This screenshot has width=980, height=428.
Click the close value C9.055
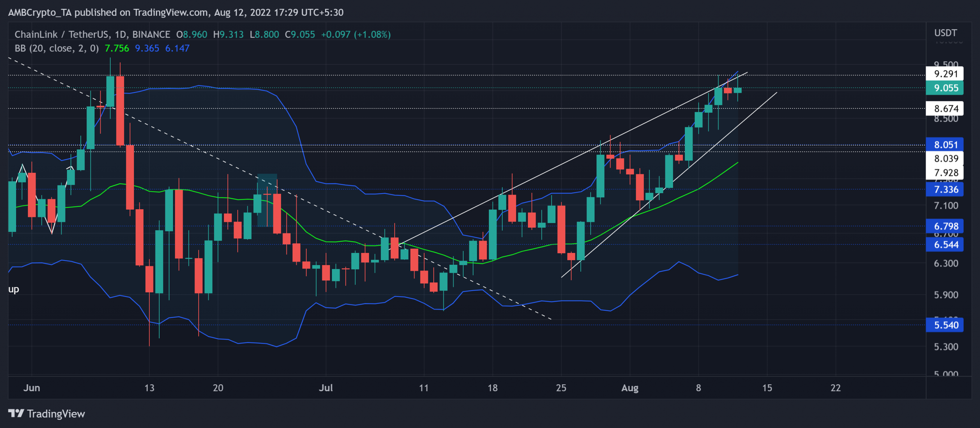tap(300, 34)
